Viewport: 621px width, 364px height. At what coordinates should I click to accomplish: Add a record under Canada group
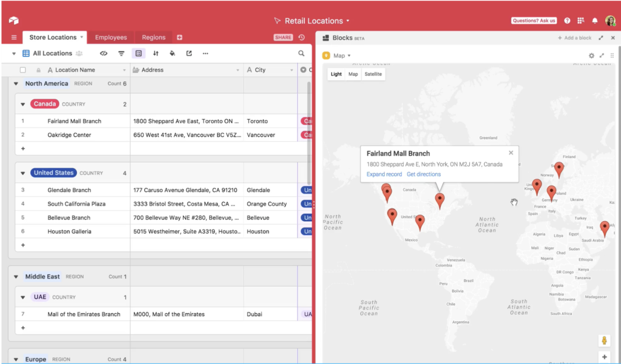[23, 149]
